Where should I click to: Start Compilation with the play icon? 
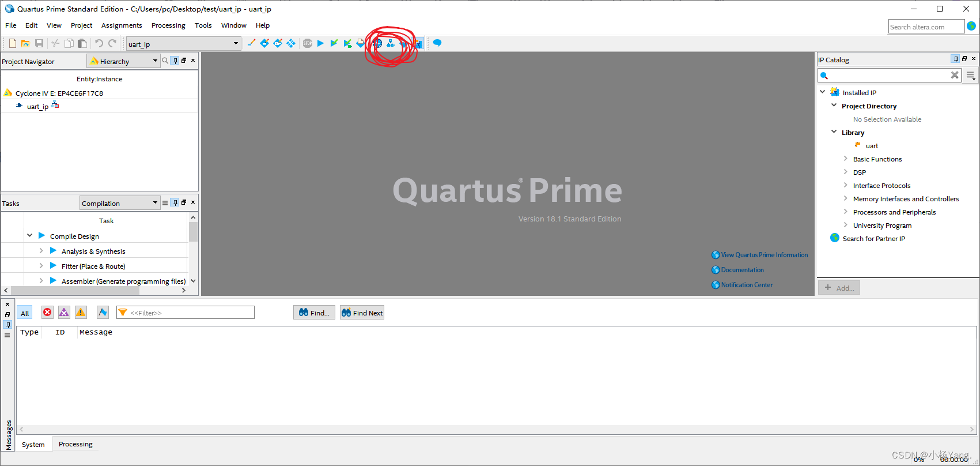[x=321, y=43]
